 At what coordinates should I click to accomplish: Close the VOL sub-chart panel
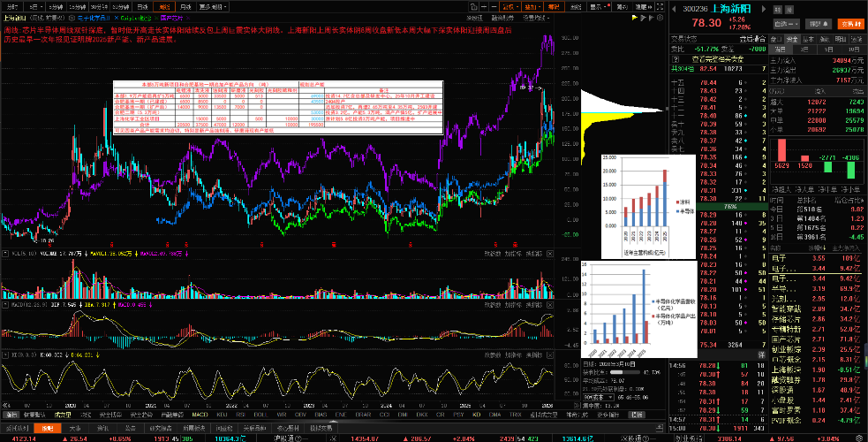(550, 254)
